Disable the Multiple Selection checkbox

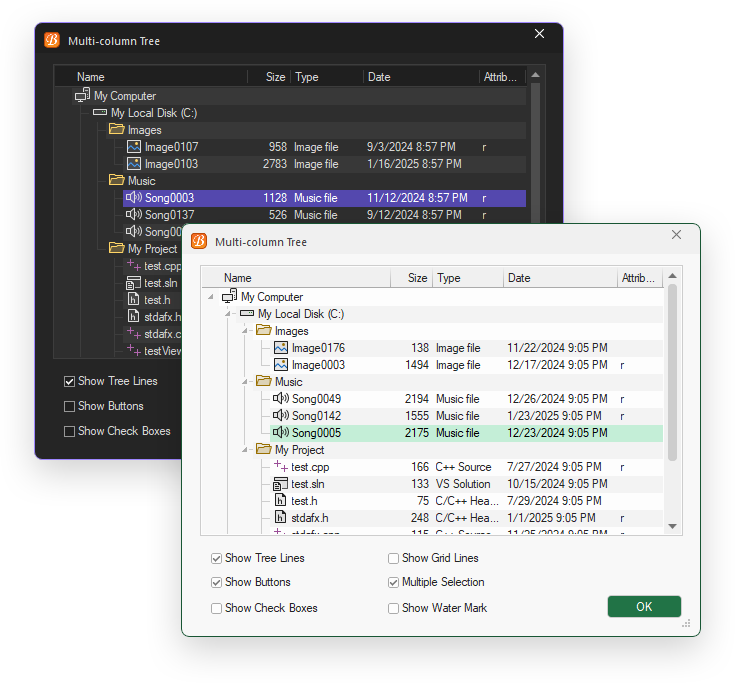point(393,583)
